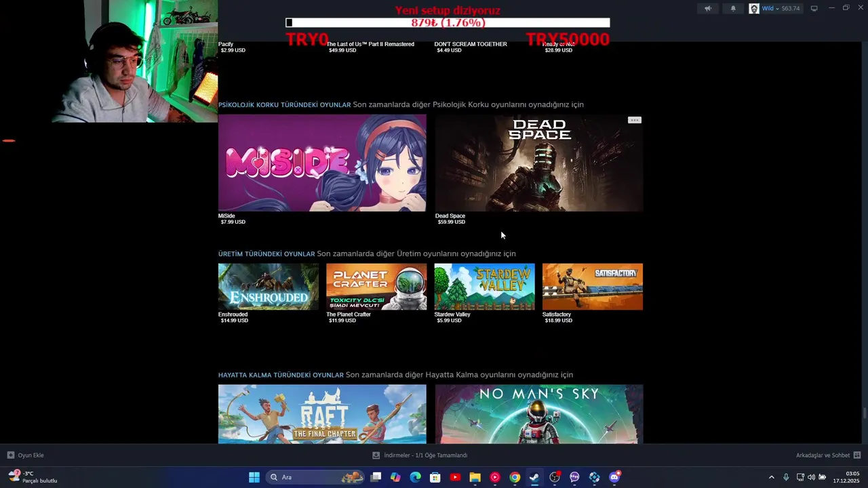Open PSİKOLOJİK KORKU TÜRÜNDEKİ OYUNLAR category link
Image resolution: width=868 pixels, height=488 pixels.
tap(285, 105)
